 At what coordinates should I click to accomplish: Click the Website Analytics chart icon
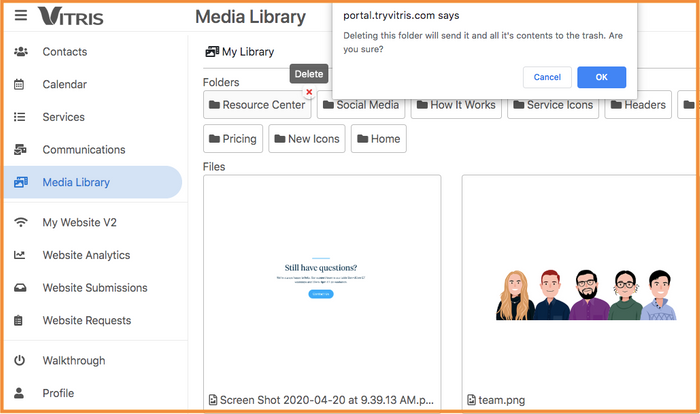(20, 255)
